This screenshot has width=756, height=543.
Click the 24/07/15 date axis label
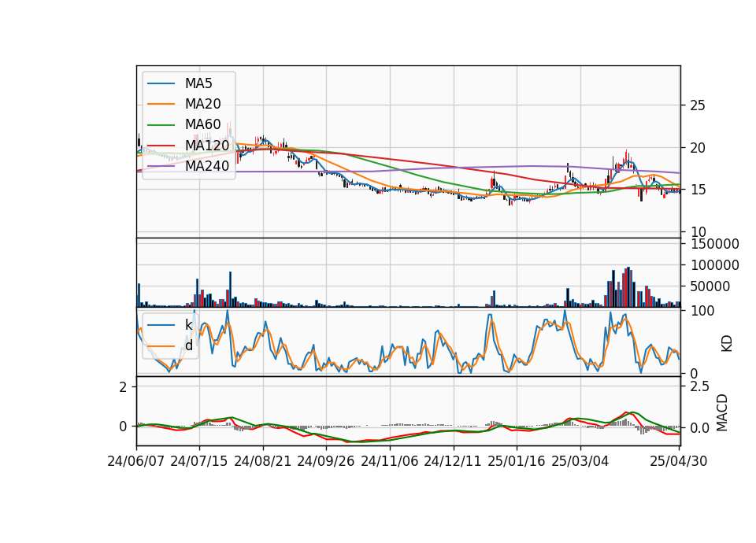(198, 462)
